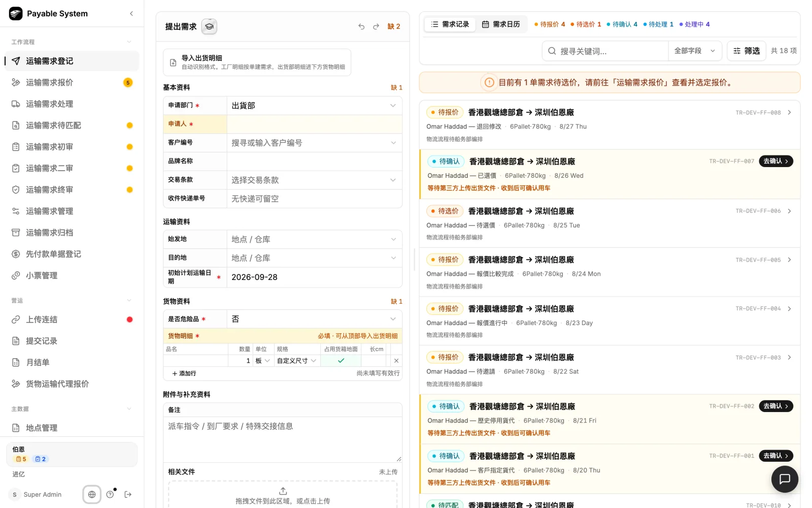
Task: Collapse the sidebar with the chevron icon
Action: coord(131,14)
